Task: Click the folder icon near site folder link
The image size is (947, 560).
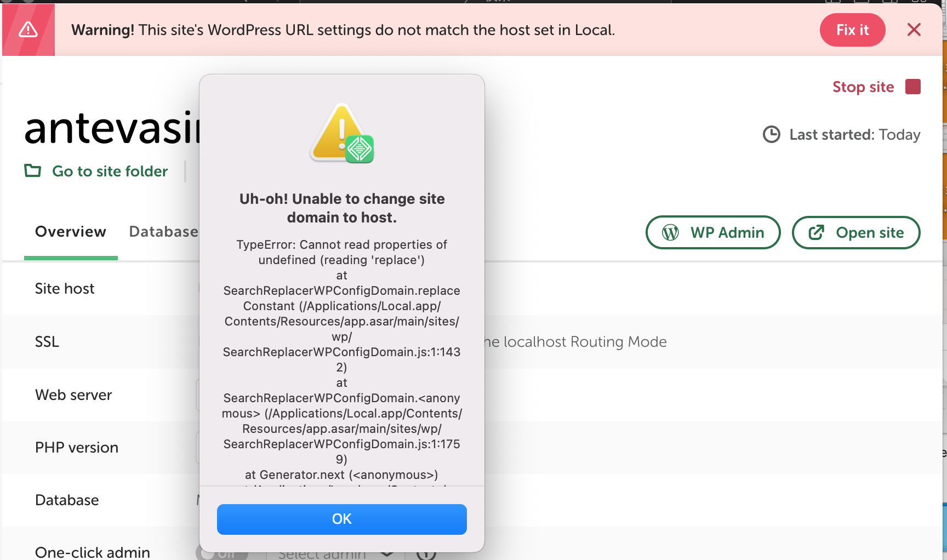Action: (x=33, y=171)
